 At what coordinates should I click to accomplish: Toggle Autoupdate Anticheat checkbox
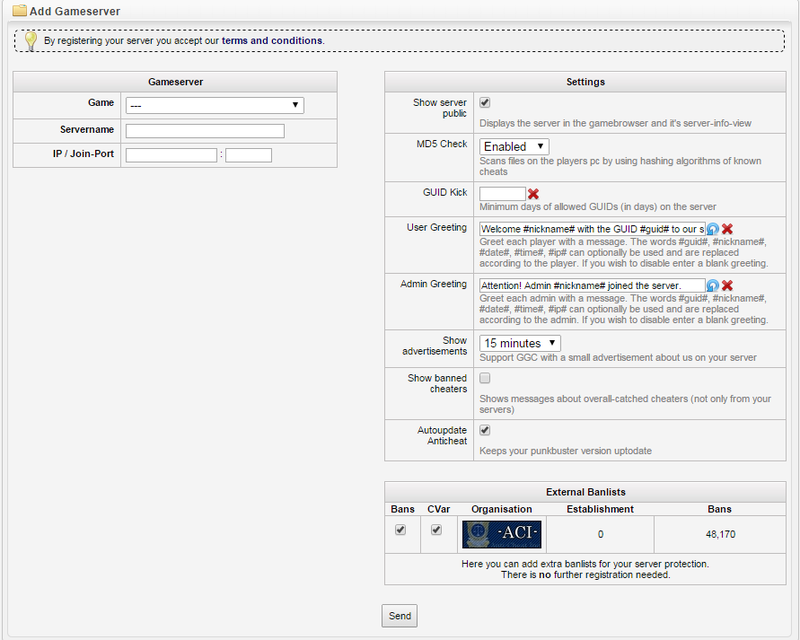pos(485,430)
